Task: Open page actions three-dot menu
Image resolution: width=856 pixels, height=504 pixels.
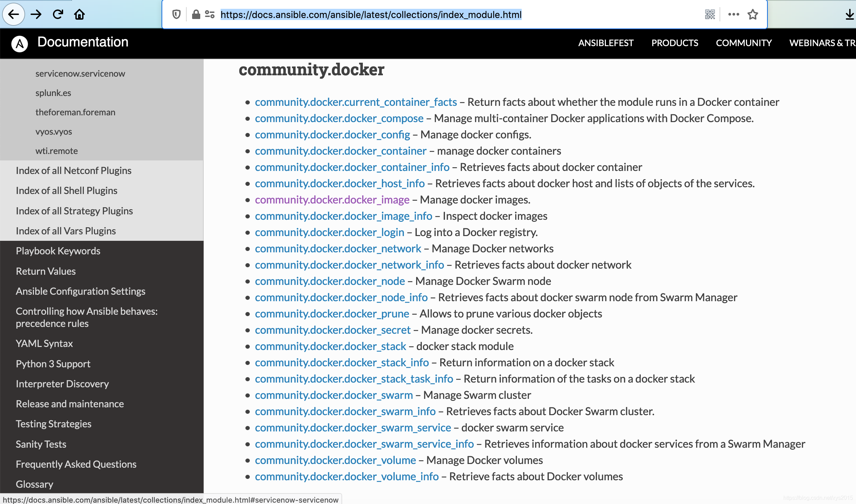Action: (x=734, y=14)
